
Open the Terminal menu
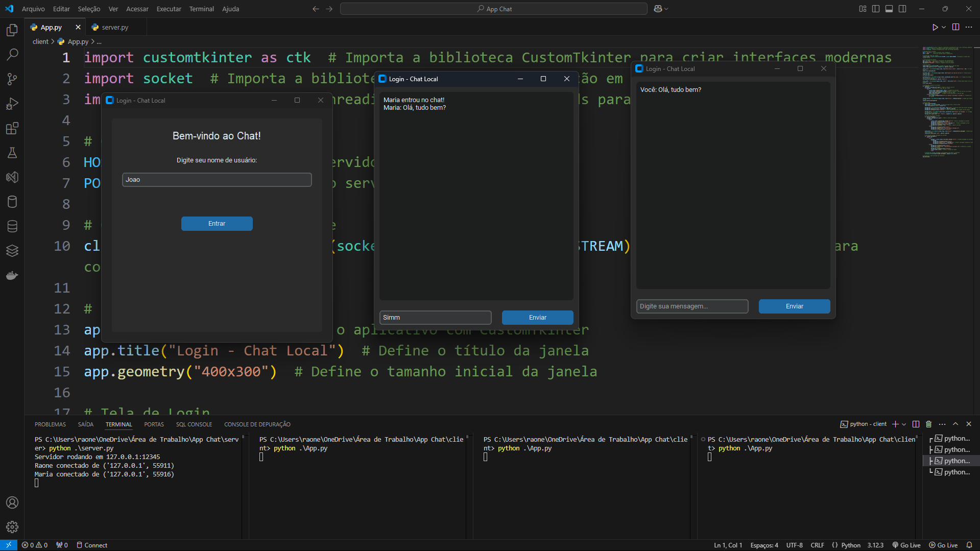201,9
